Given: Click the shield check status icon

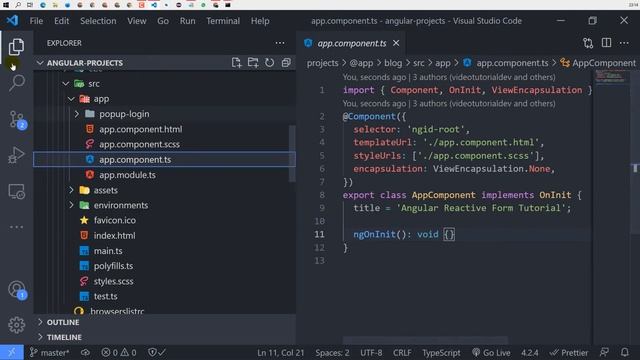Looking at the screenshot, I should [156, 352].
